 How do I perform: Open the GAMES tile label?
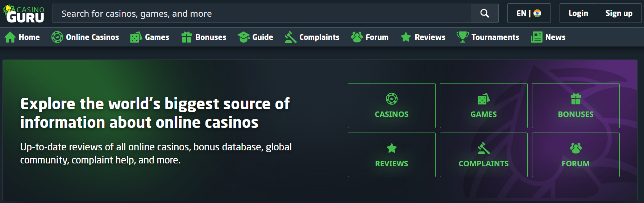click(484, 114)
